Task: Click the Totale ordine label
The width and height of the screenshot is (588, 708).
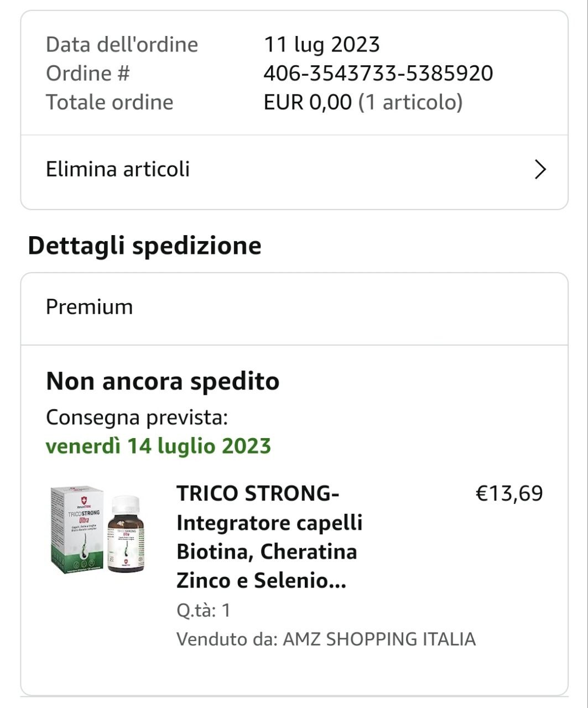Action: 110,102
